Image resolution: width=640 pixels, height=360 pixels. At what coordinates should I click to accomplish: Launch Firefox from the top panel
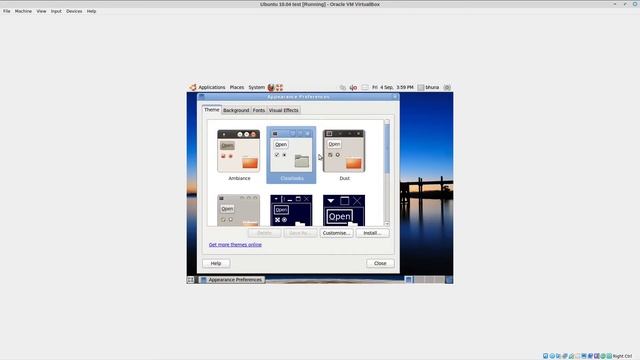pyautogui.click(x=271, y=87)
